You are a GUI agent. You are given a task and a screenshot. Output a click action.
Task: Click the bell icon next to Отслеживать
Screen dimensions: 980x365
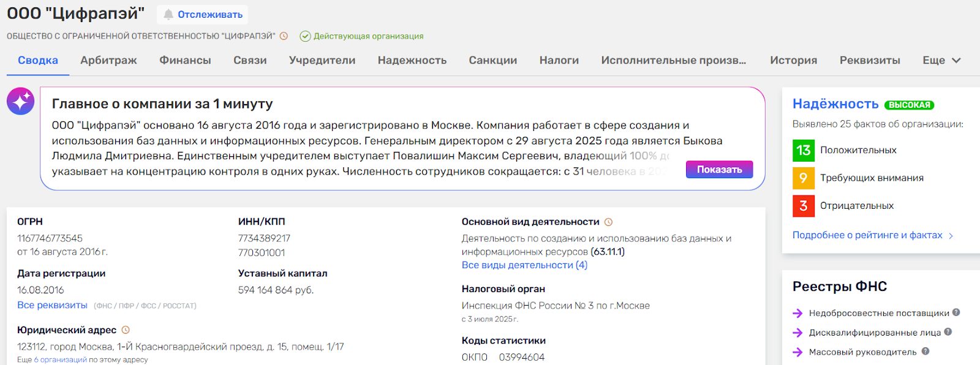click(x=168, y=14)
